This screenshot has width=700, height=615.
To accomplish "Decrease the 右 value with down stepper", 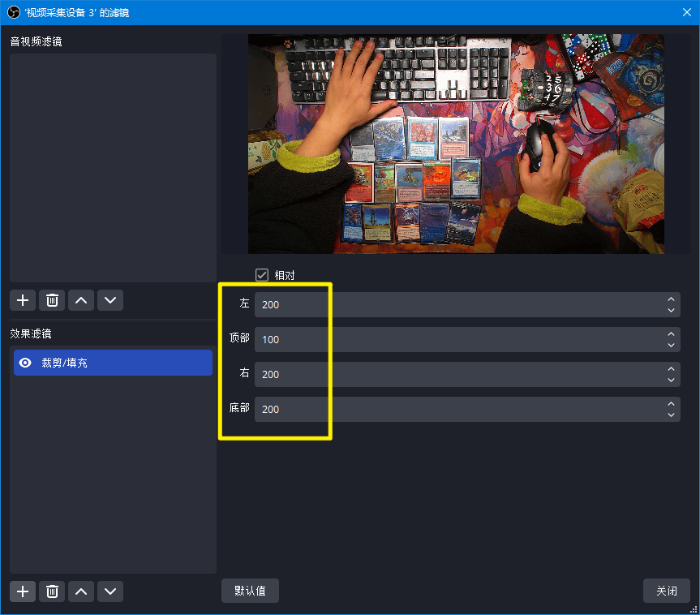I will (671, 380).
